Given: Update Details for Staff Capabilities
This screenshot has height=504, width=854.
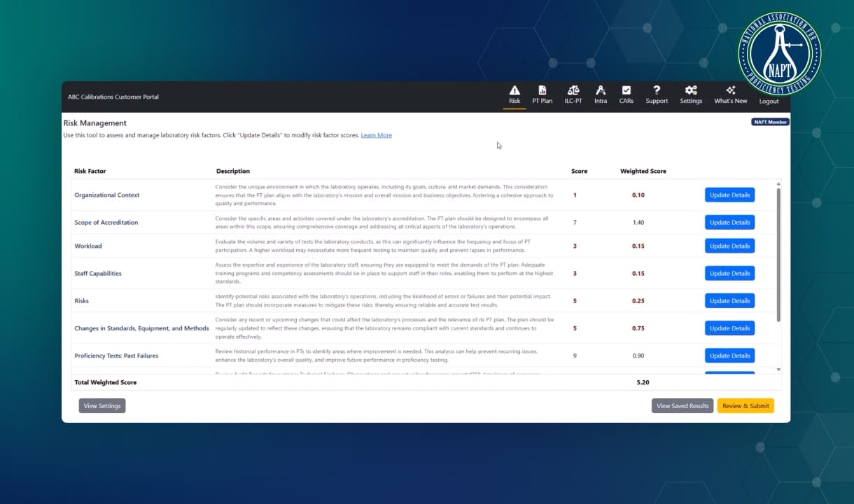Looking at the screenshot, I should click(x=729, y=274).
